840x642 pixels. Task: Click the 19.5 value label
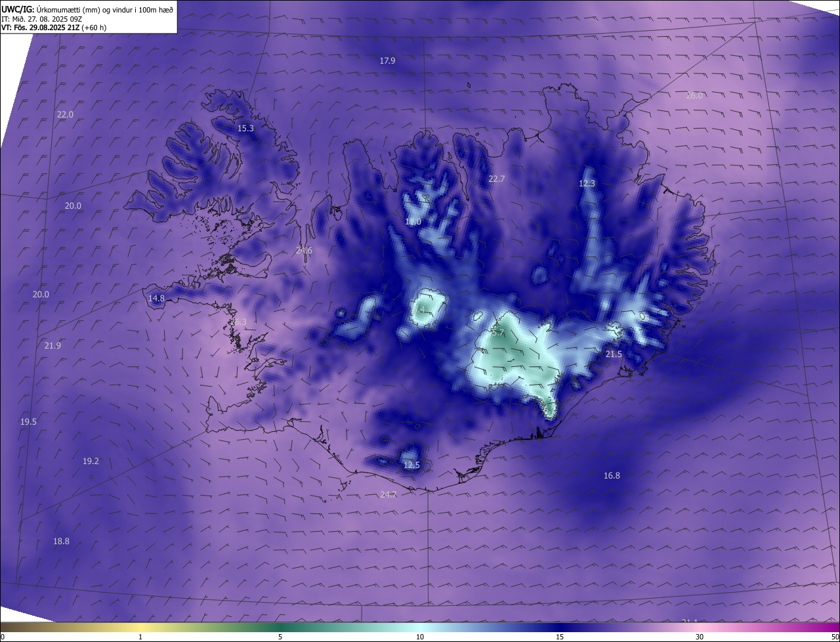[x=28, y=421]
